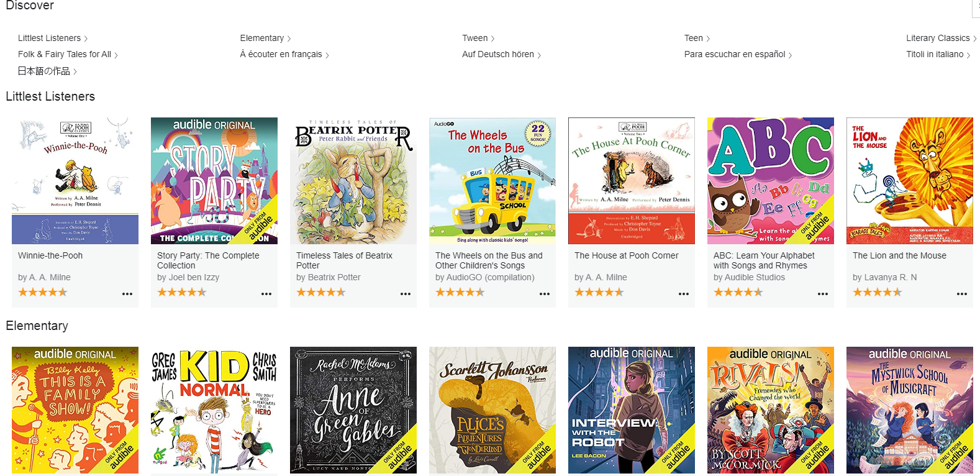Viewport: 980px width, 476px height.
Task: Click the ellipsis icon under Timeless Tales of Beatrix Potter
Action: tap(406, 294)
